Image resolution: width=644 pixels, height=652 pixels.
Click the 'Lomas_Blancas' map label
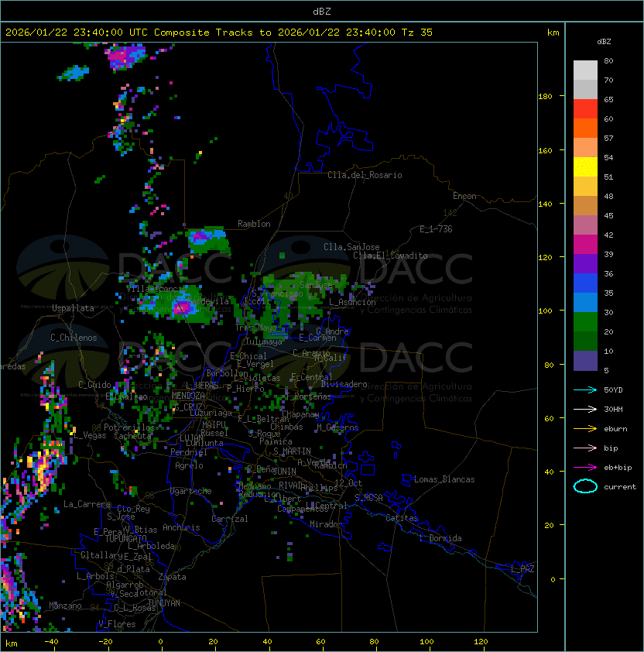444,479
